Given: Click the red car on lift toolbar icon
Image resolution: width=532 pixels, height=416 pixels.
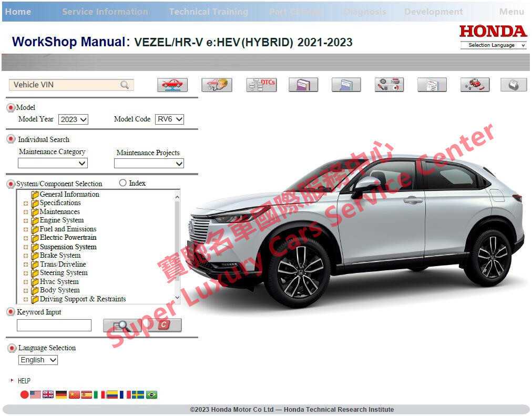Looking at the screenshot, I should point(172,85).
